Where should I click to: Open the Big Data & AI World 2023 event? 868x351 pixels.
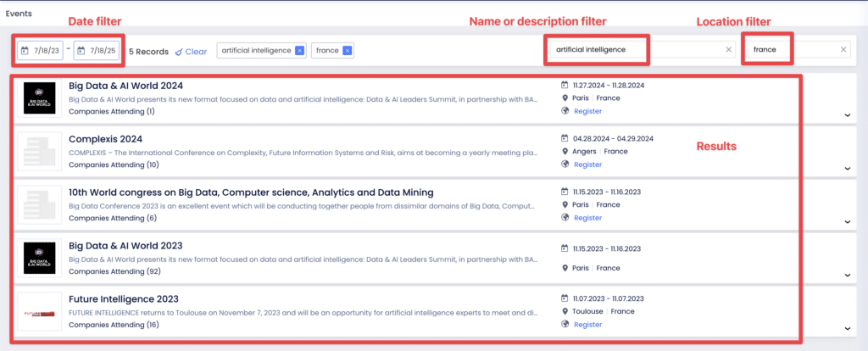pos(125,245)
